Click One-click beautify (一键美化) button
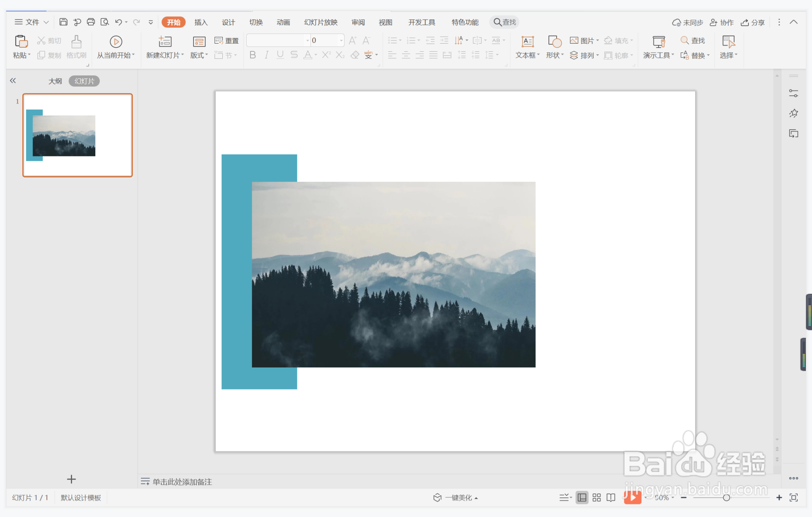This screenshot has height=517, width=812. [455, 497]
